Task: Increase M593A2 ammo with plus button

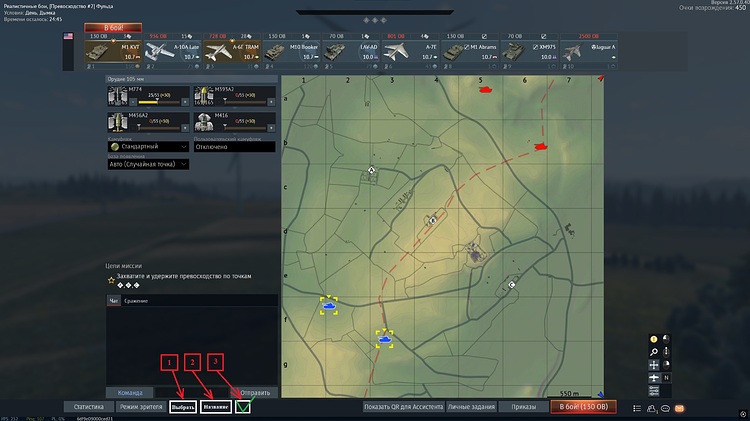Action: point(271,102)
